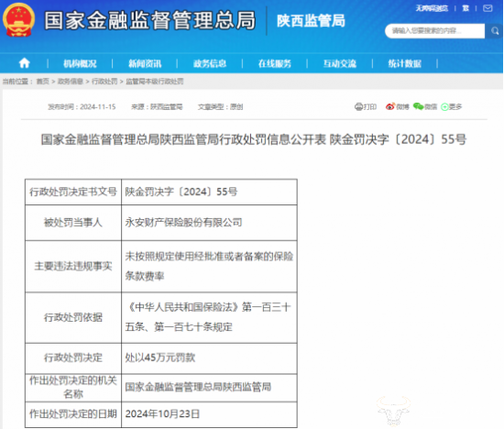
Task: Open the 统计数据 menu
Action: coord(405,63)
